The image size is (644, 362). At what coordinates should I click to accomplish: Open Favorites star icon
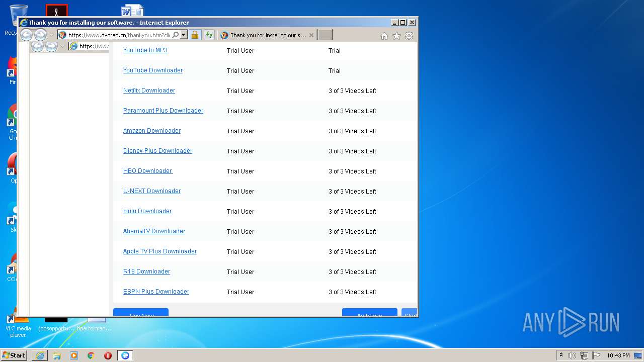point(396,36)
